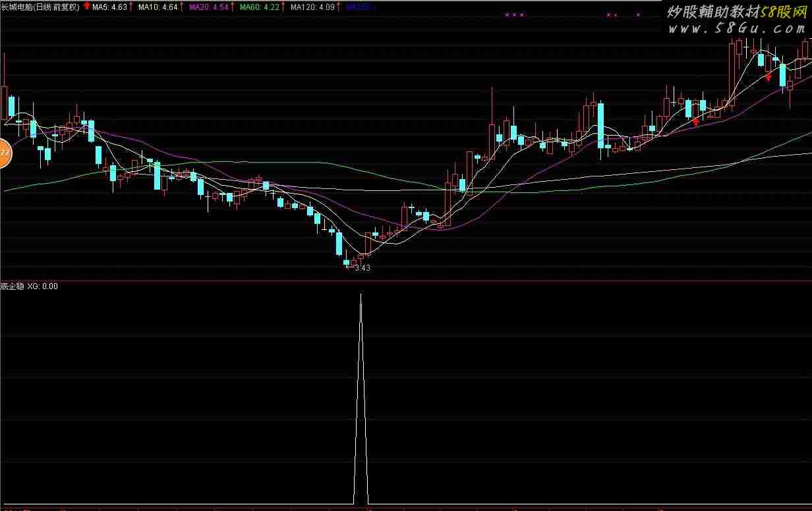Click the 3.43 low price marker
Image resolution: width=812 pixels, height=511 pixels.
362,268
